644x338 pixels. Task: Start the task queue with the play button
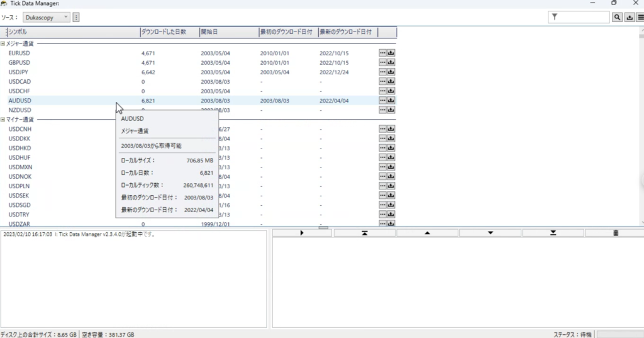point(302,233)
